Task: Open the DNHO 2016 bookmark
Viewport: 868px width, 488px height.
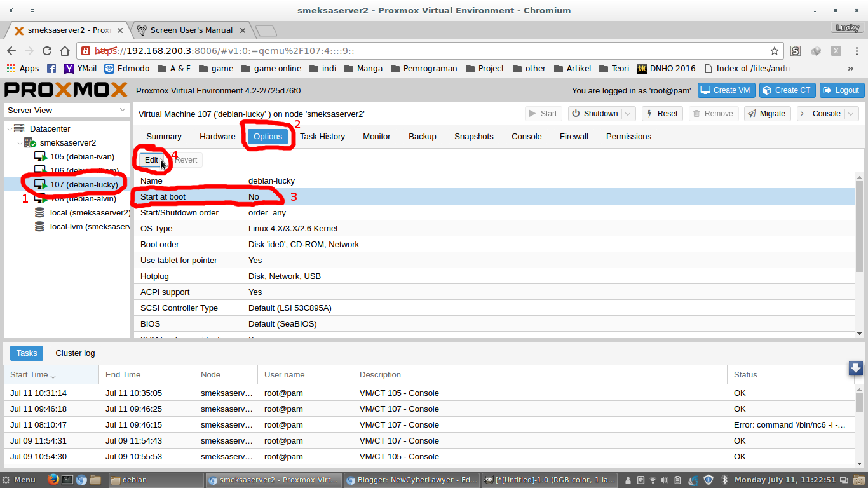Action: point(666,68)
